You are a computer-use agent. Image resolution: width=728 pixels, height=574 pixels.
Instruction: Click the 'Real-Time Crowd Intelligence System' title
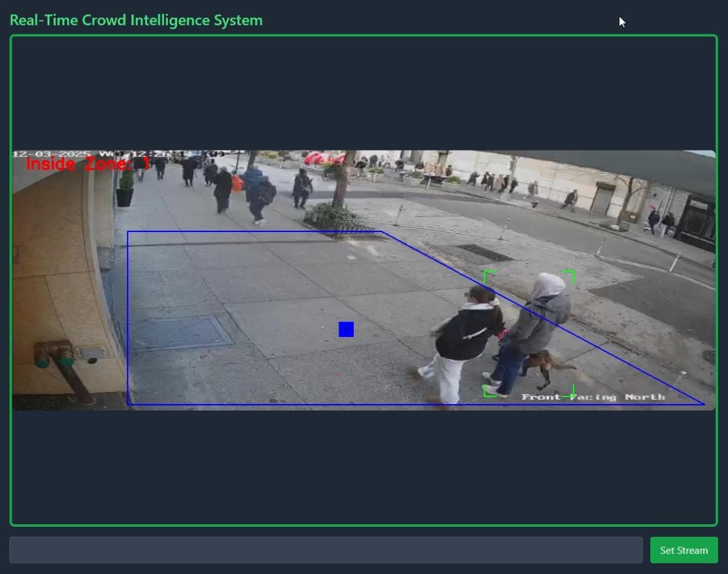tap(136, 21)
